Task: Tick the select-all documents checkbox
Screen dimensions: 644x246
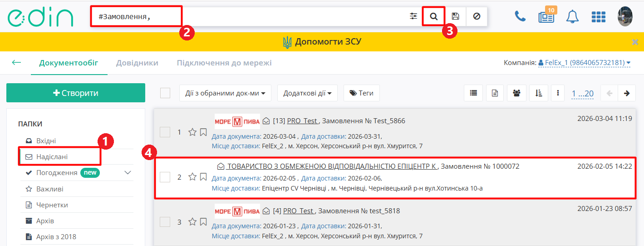Action: coord(165,93)
